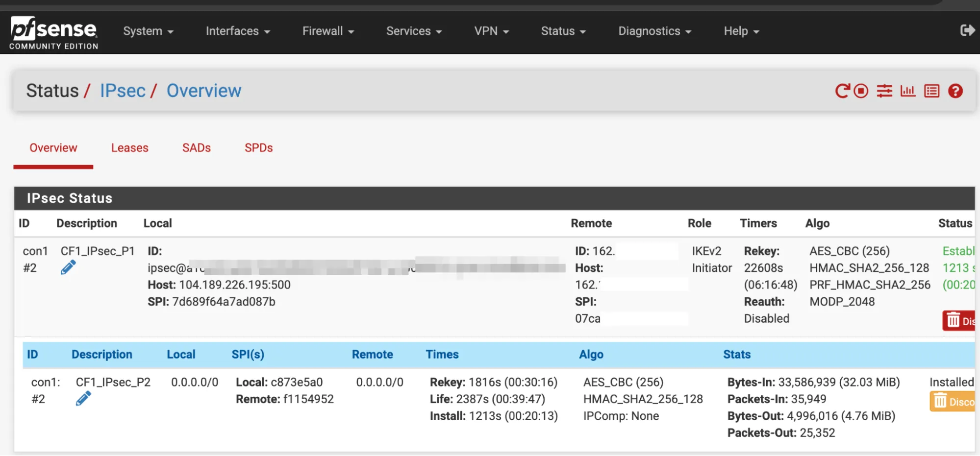Viewport: 980px width, 456px height.
Task: Open related IPsec settings via sliders icon
Action: (x=884, y=91)
